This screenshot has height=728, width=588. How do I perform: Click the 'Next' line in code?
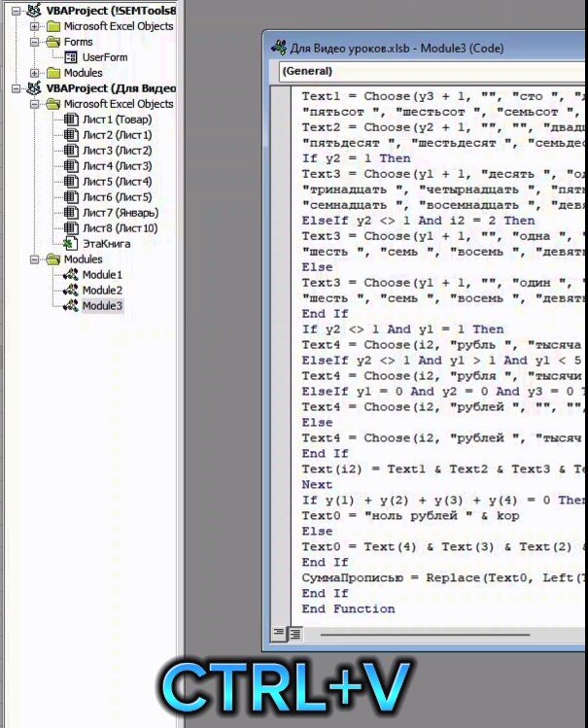pos(317,485)
